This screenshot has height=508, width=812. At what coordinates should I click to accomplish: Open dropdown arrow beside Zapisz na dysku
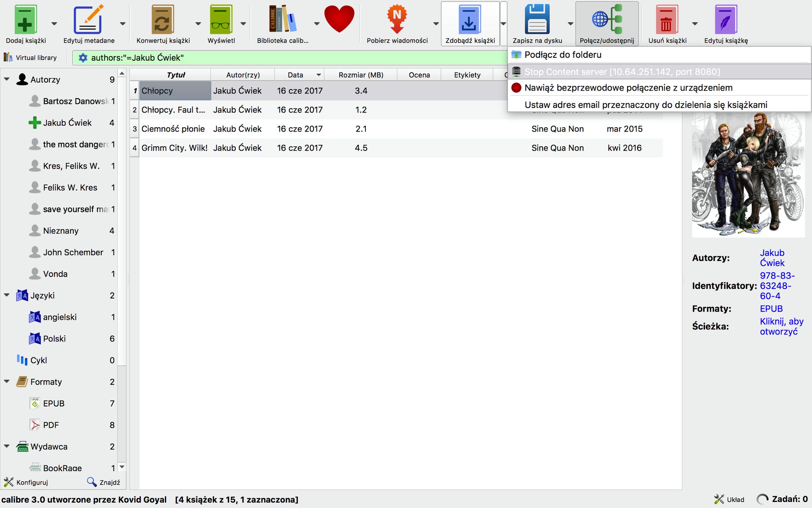tap(570, 24)
